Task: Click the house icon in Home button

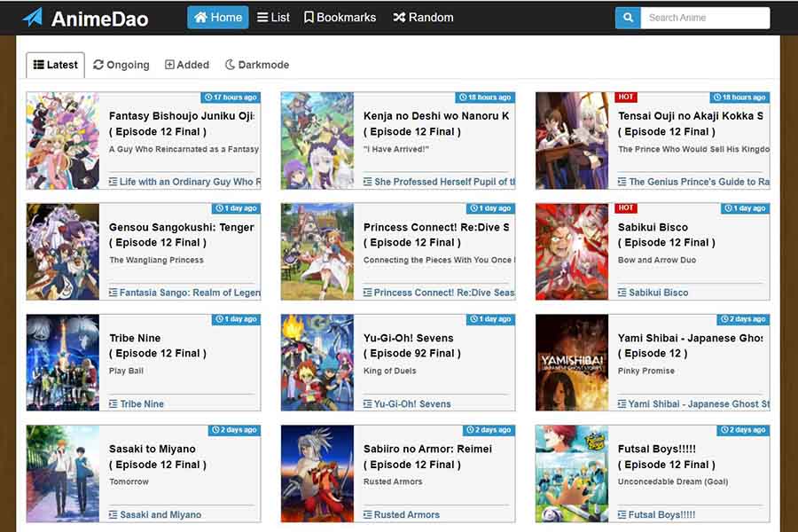Action: click(200, 18)
